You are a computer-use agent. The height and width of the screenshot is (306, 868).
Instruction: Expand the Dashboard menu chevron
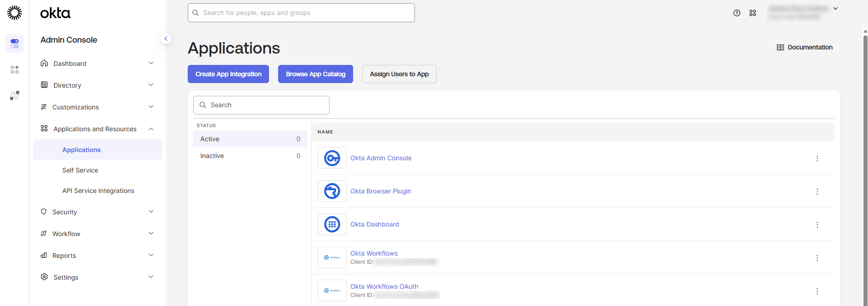[151, 63]
